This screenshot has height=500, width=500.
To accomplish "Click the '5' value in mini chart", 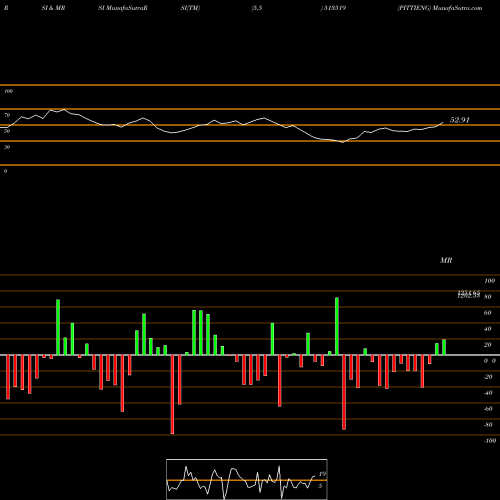I will click(x=320, y=486).
